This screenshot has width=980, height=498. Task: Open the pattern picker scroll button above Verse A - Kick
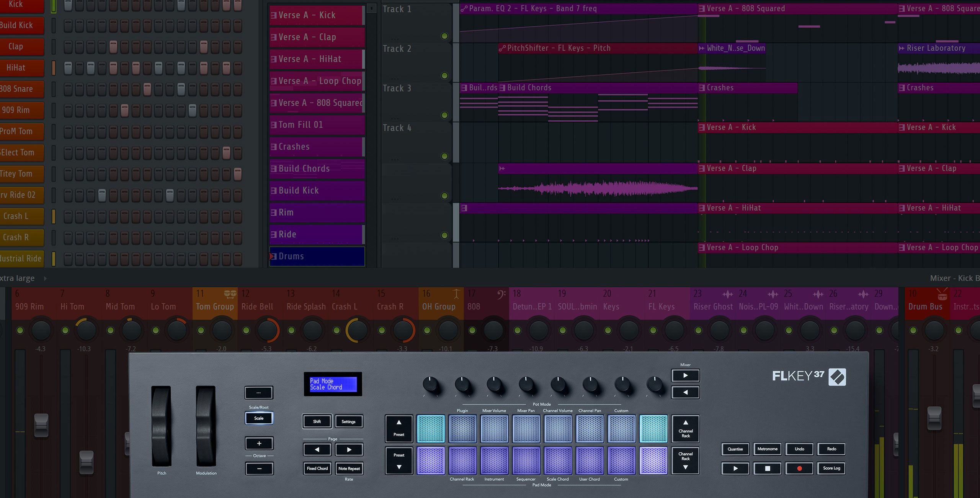tap(371, 8)
